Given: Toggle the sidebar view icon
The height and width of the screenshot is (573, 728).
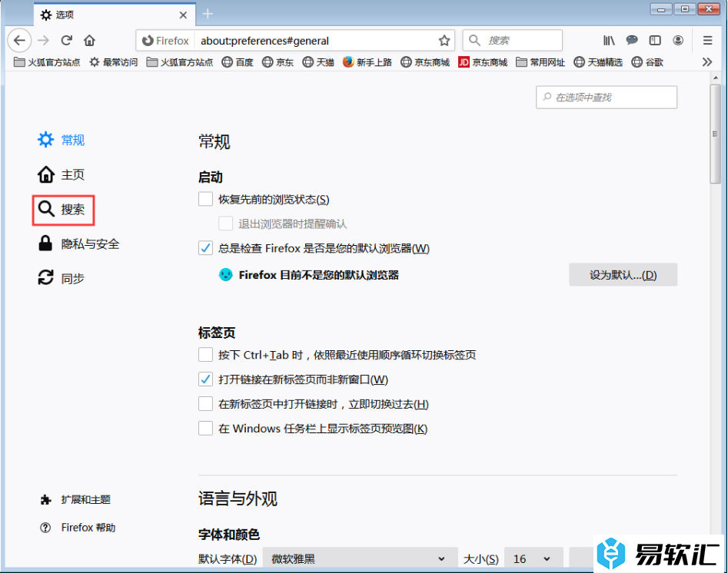Looking at the screenshot, I should pyautogui.click(x=655, y=41).
